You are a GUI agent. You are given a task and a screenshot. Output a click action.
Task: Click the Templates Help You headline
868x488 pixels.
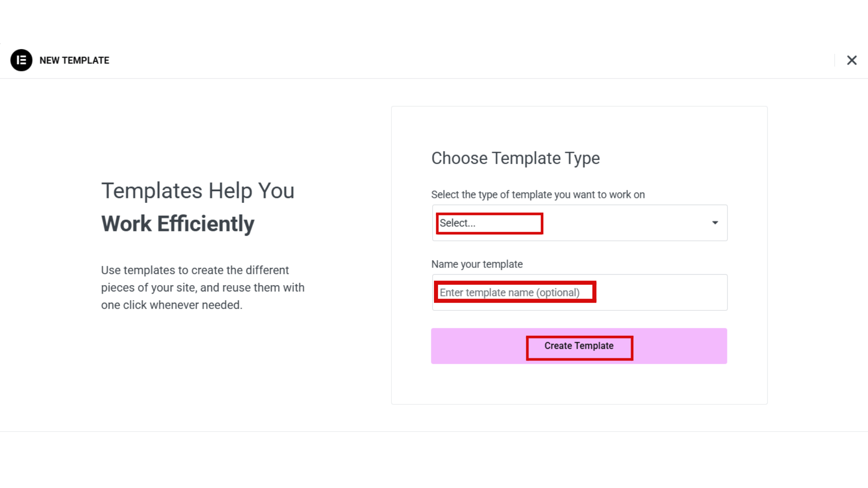(x=198, y=190)
